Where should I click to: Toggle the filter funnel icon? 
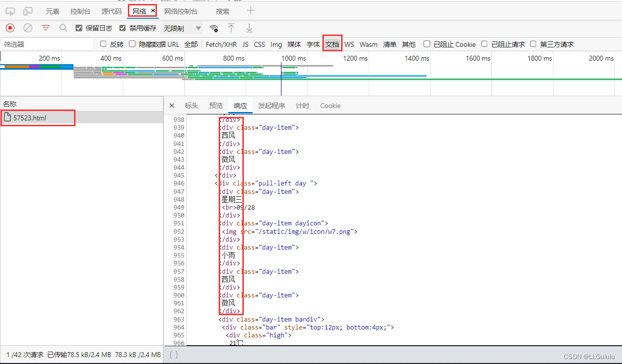coord(46,28)
